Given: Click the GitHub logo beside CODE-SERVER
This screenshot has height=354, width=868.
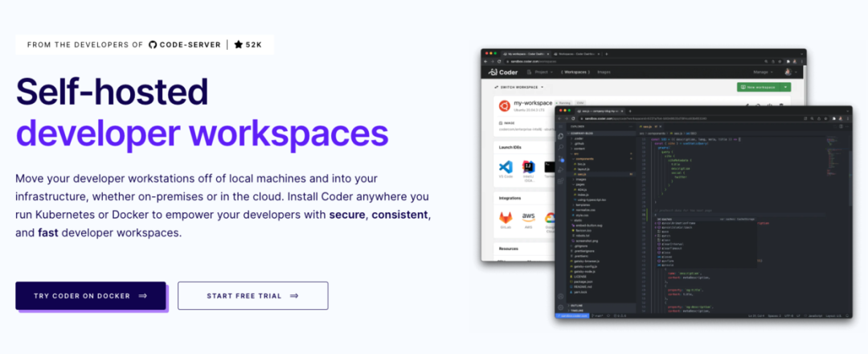Looking at the screenshot, I should (153, 45).
